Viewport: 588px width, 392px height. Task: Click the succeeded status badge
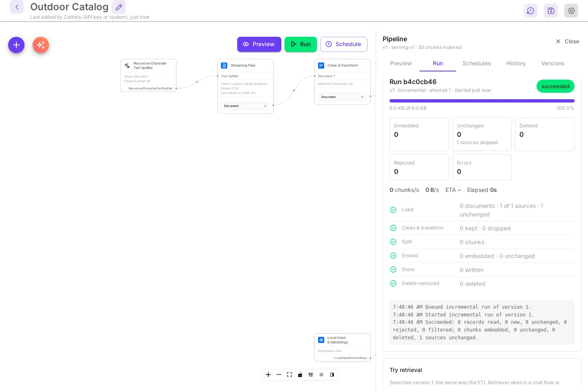pyautogui.click(x=555, y=86)
